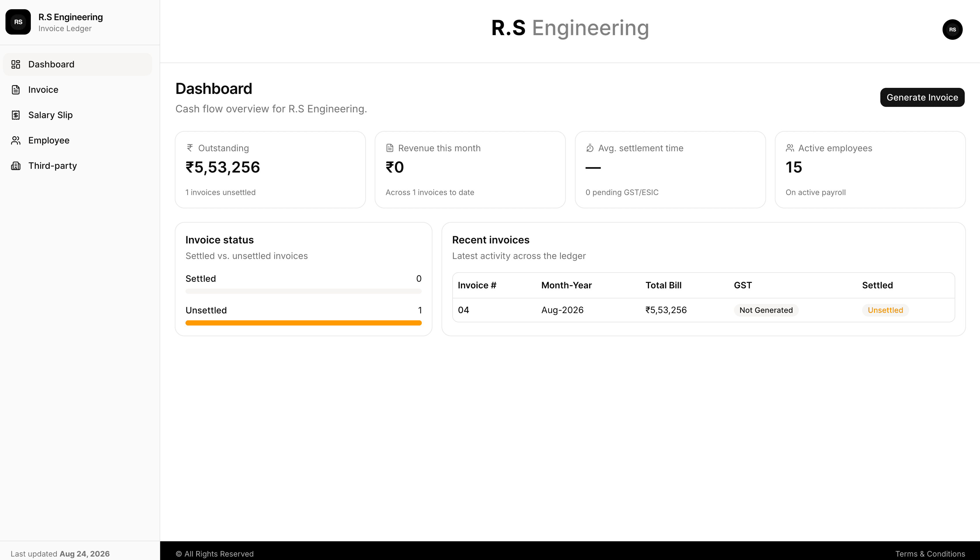Click the Last updated Aug 24, 2026 text
This screenshot has width=980, height=560.
pyautogui.click(x=60, y=553)
